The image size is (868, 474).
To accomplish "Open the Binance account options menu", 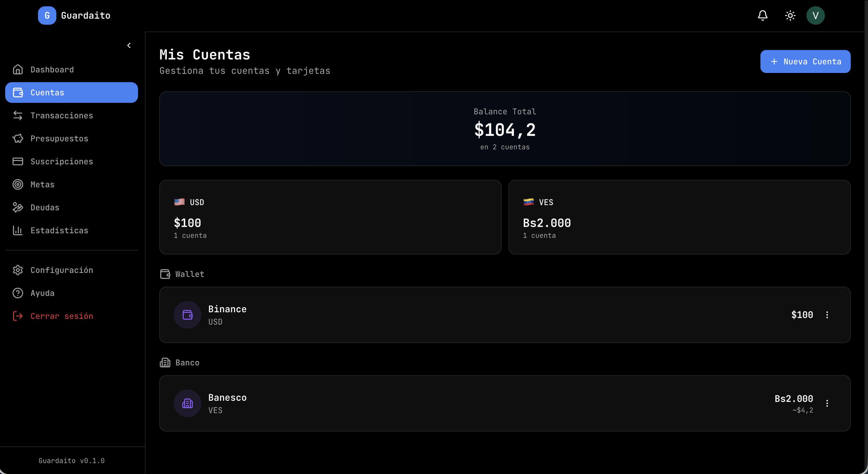I will point(827,315).
